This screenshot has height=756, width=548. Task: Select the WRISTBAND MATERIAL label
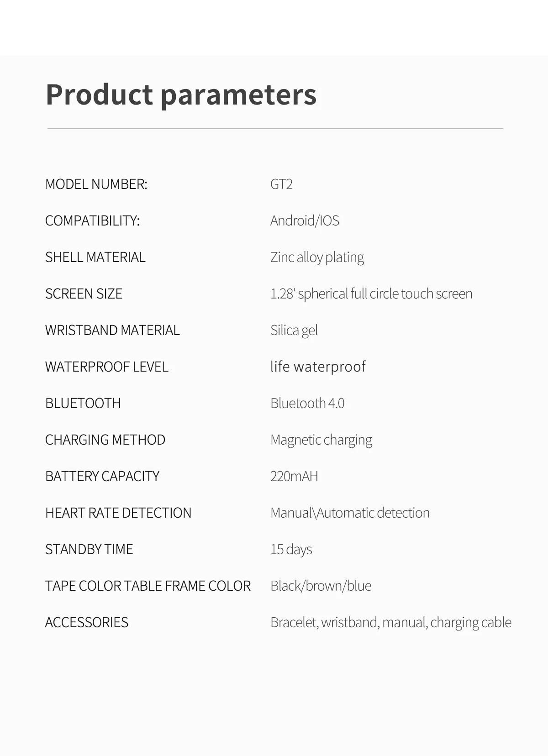(x=112, y=330)
